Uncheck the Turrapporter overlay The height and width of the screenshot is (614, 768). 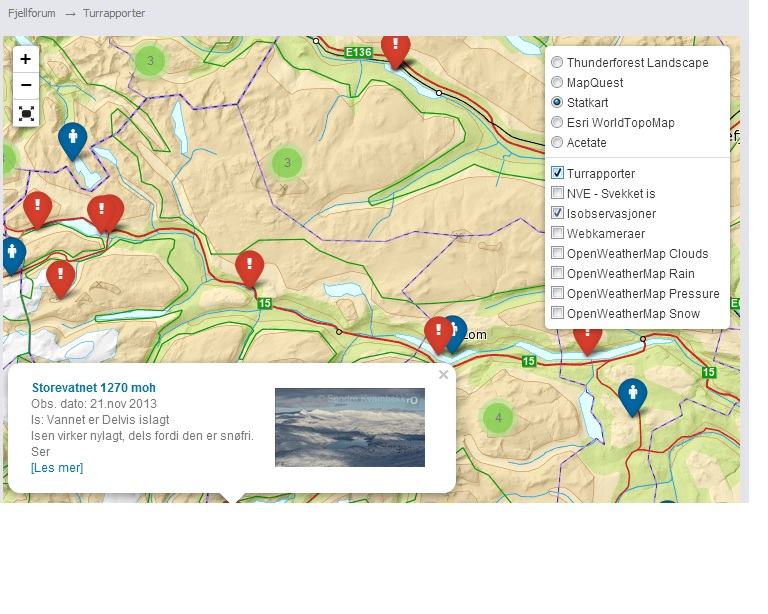pos(558,174)
